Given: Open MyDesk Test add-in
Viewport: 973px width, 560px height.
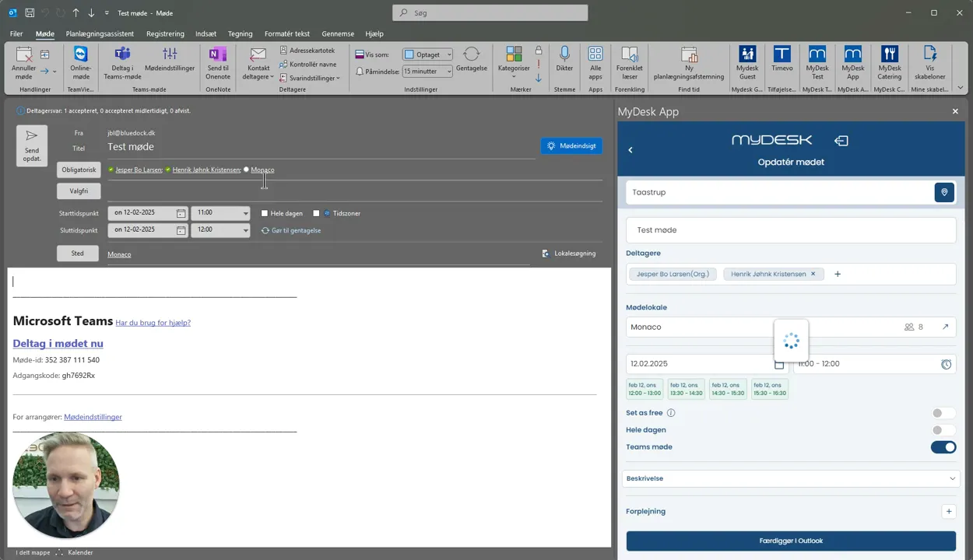Looking at the screenshot, I should 817,62.
